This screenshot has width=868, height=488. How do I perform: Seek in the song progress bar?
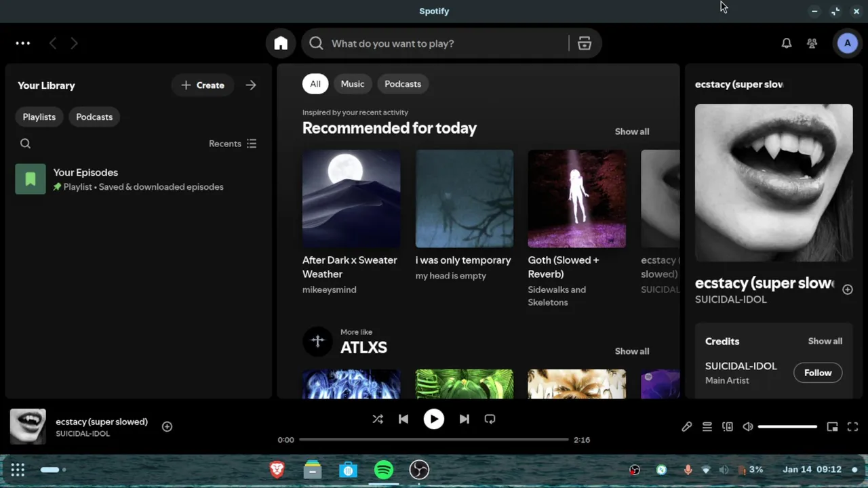pyautogui.click(x=434, y=439)
